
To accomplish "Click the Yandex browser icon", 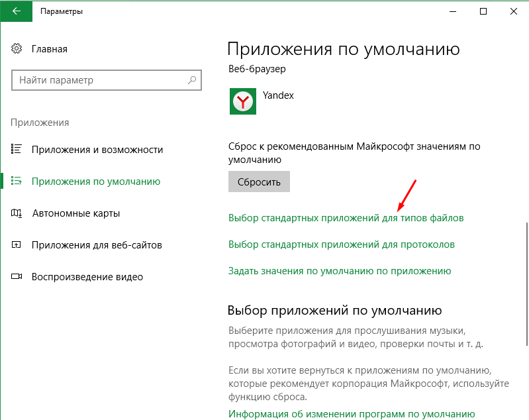I will [x=242, y=101].
